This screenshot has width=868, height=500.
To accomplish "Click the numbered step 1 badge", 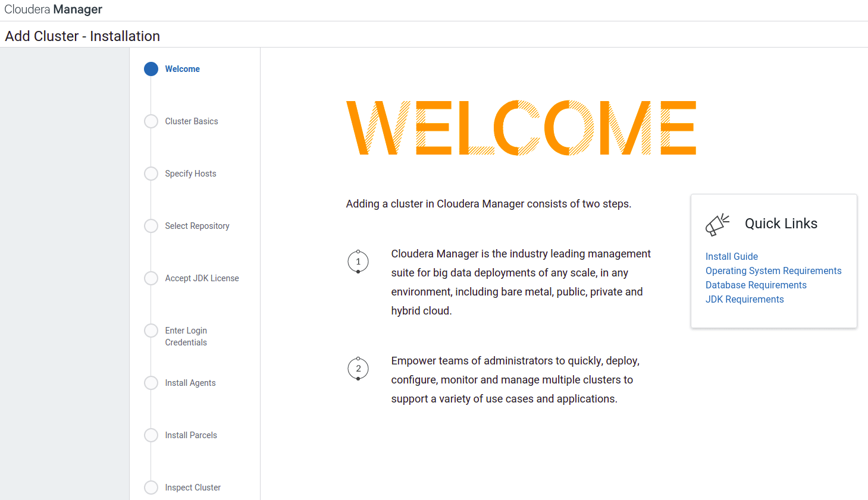I will pos(358,262).
